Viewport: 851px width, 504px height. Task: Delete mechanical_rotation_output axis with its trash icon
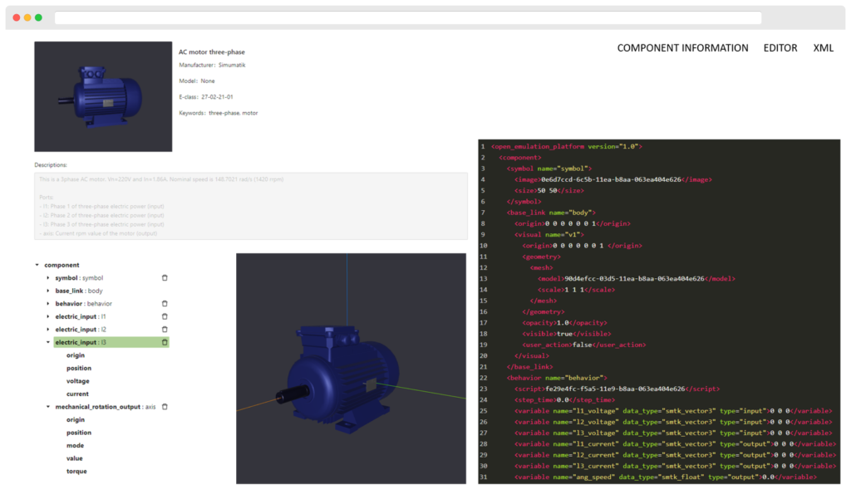click(x=165, y=407)
